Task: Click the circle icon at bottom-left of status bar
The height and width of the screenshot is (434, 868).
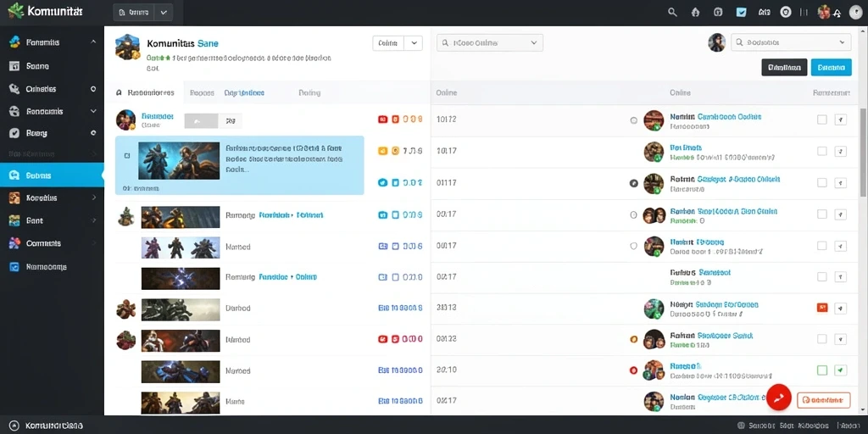Action: point(14,426)
